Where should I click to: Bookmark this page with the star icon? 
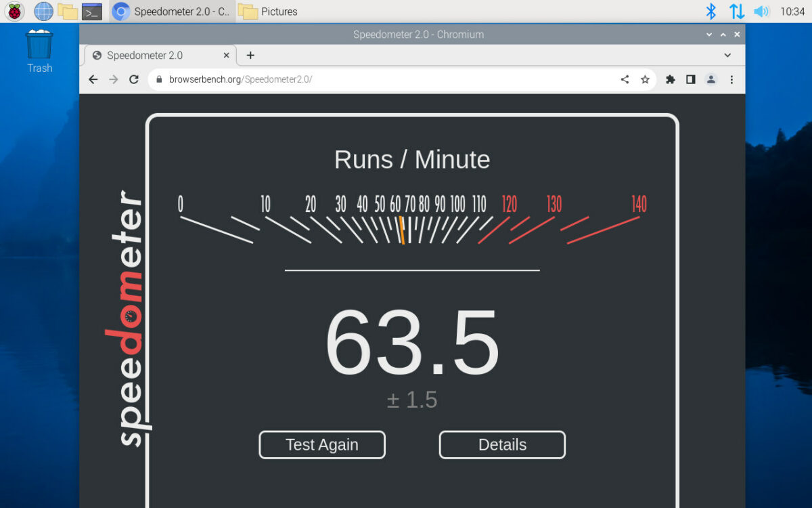645,79
